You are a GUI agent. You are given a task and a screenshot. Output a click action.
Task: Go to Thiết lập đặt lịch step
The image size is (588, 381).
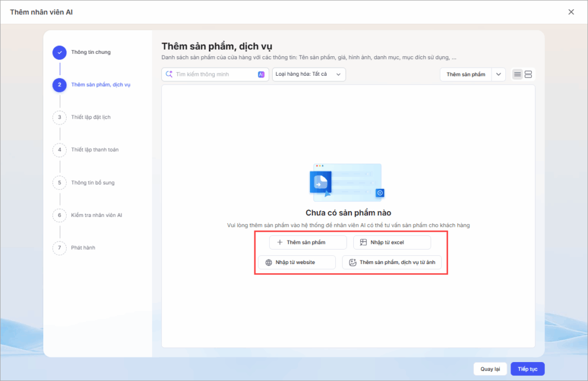click(x=91, y=117)
